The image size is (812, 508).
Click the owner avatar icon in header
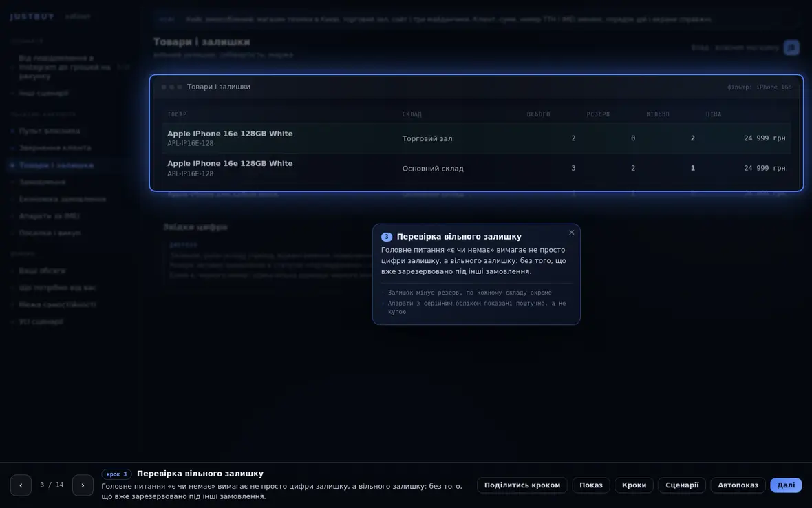point(791,47)
